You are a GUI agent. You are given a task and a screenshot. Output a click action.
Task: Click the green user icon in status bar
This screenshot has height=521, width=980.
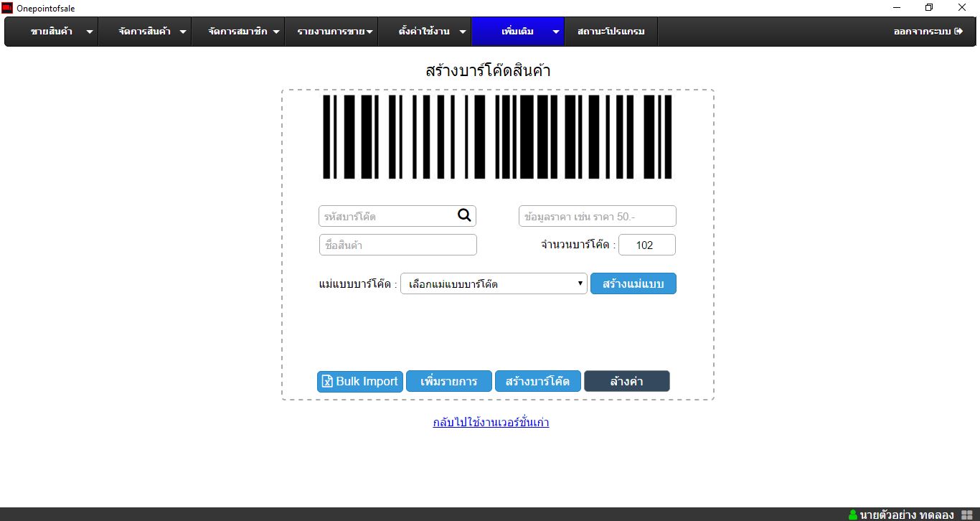853,515
